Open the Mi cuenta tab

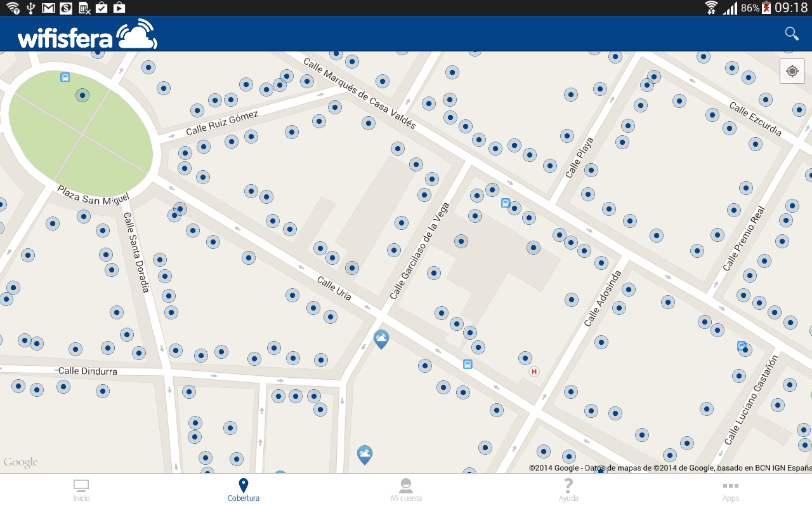406,491
